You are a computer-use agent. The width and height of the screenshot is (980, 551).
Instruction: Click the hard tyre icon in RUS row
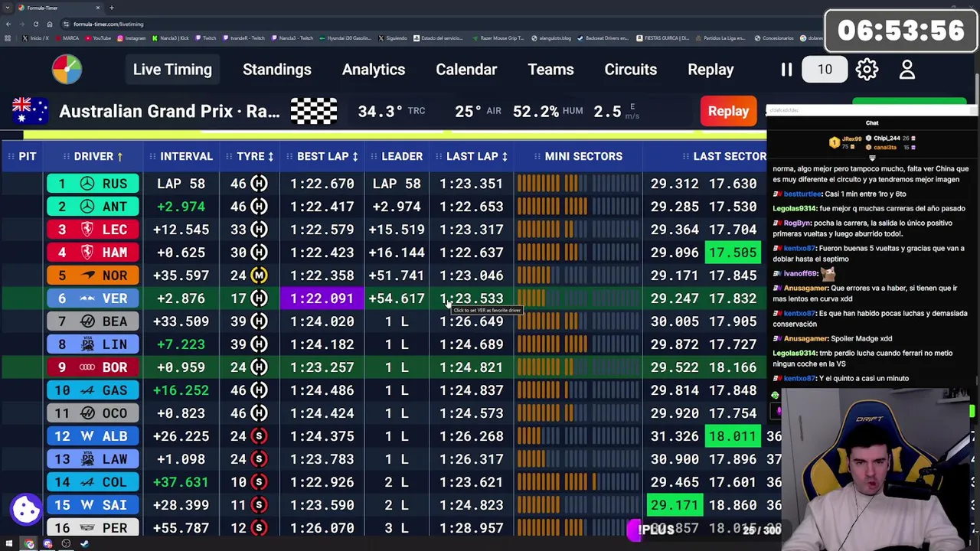click(260, 184)
